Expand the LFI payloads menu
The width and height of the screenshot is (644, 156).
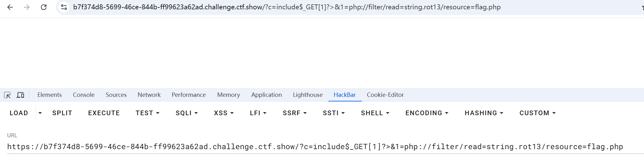[258, 113]
